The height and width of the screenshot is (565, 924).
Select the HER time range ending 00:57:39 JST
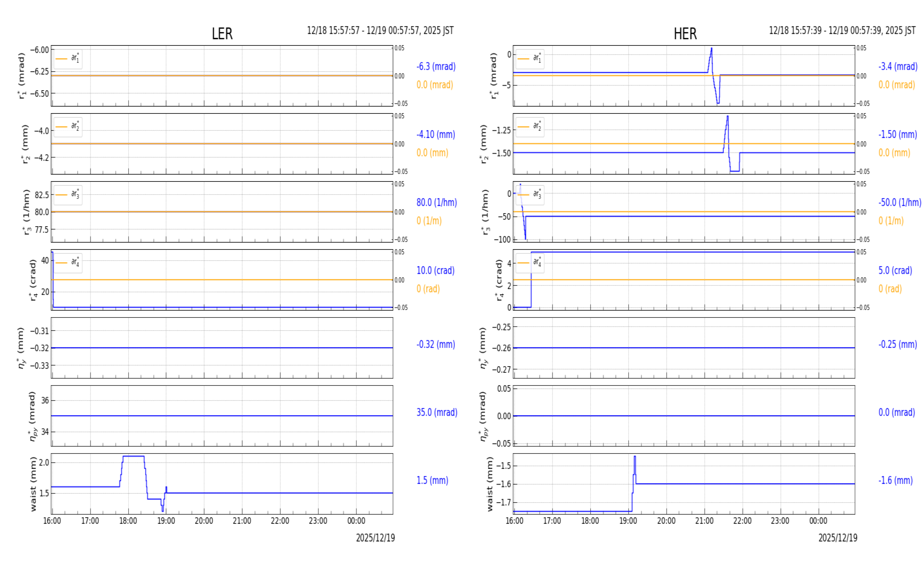(842, 31)
